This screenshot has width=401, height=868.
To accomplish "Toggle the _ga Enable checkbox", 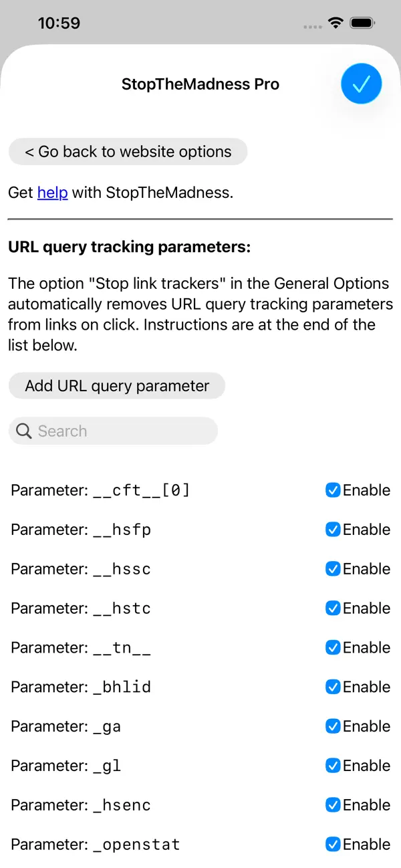I will 333,726.
